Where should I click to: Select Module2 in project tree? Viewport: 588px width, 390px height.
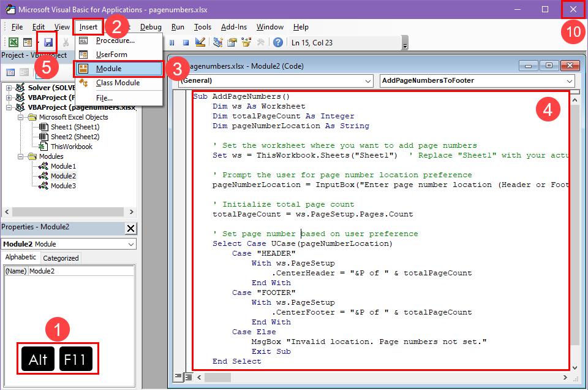pyautogui.click(x=63, y=175)
